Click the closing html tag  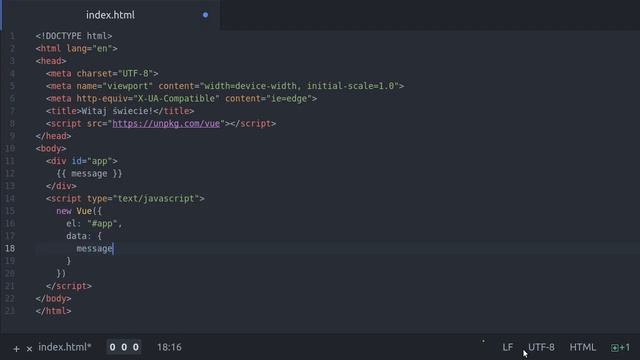coord(53,311)
